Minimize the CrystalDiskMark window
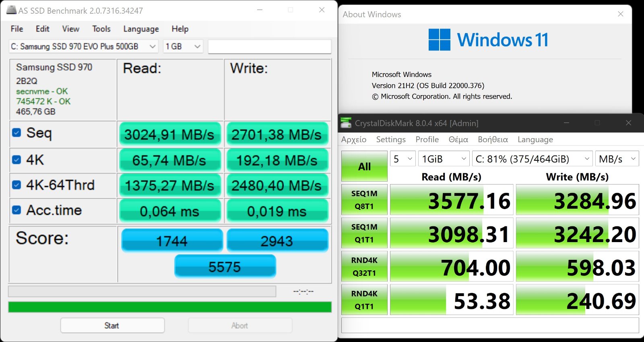The image size is (644, 342). point(566,123)
